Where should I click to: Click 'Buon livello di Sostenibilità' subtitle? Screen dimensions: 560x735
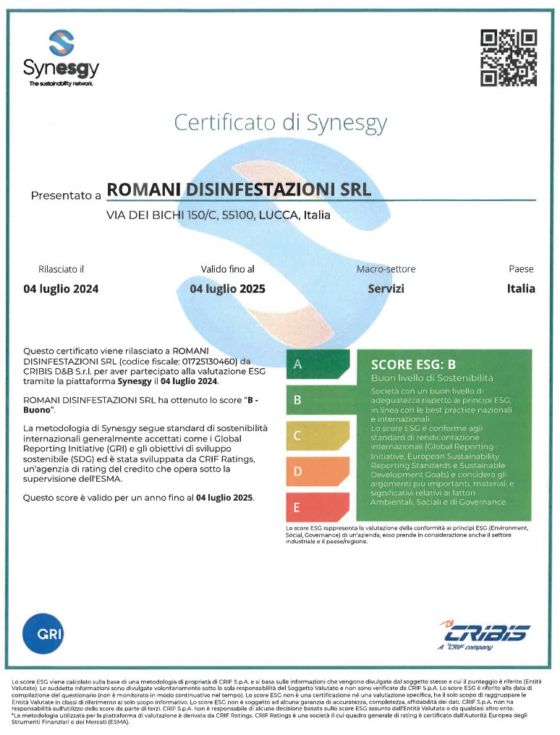point(431,378)
